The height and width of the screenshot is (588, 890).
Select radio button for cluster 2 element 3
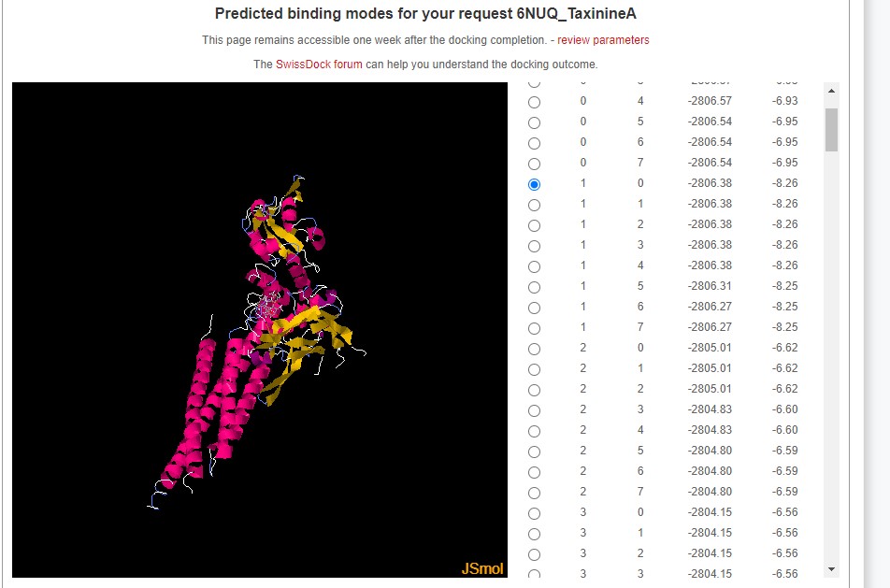tap(534, 410)
